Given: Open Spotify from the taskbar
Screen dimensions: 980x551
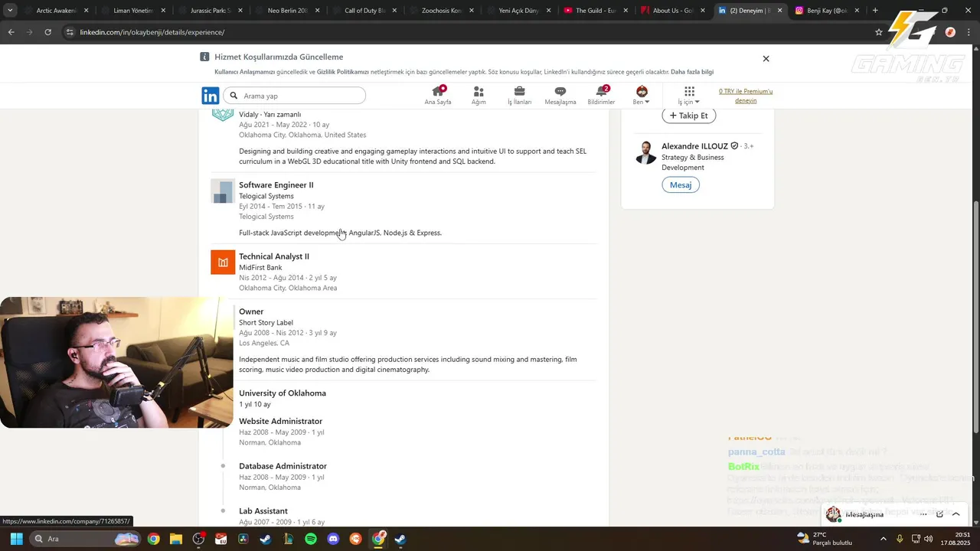Looking at the screenshot, I should click(x=311, y=539).
